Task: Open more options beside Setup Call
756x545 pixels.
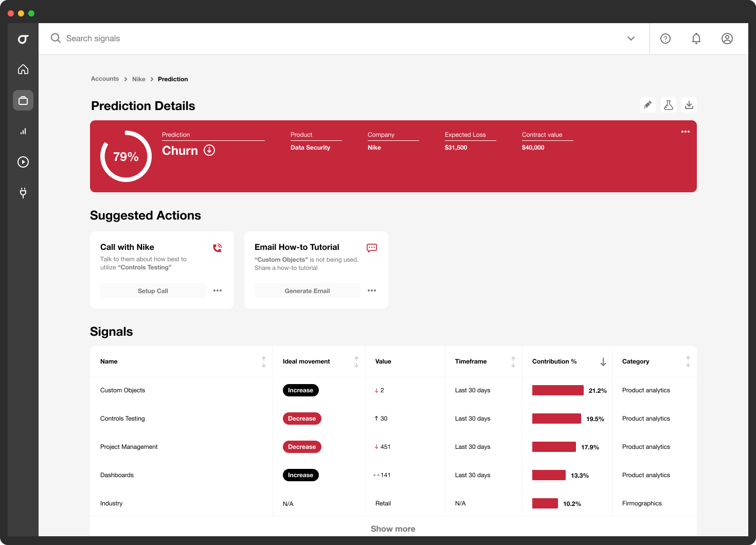Action: (218, 290)
